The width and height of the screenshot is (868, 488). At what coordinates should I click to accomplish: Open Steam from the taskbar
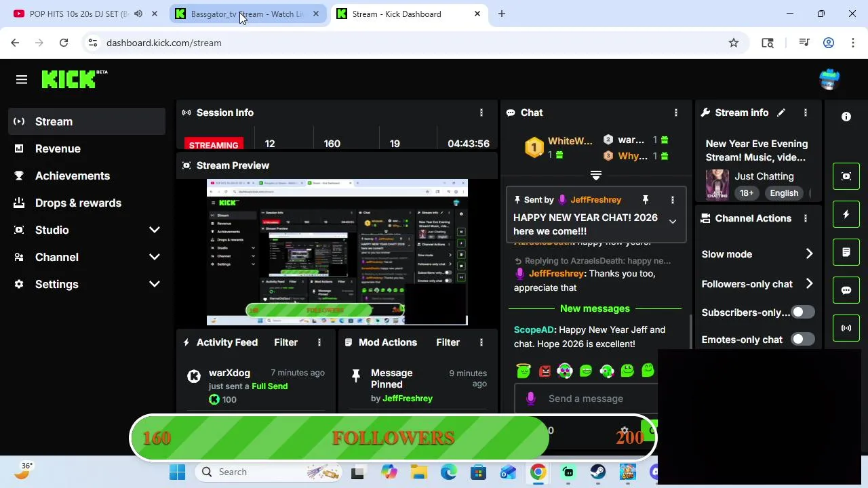pos(598,472)
